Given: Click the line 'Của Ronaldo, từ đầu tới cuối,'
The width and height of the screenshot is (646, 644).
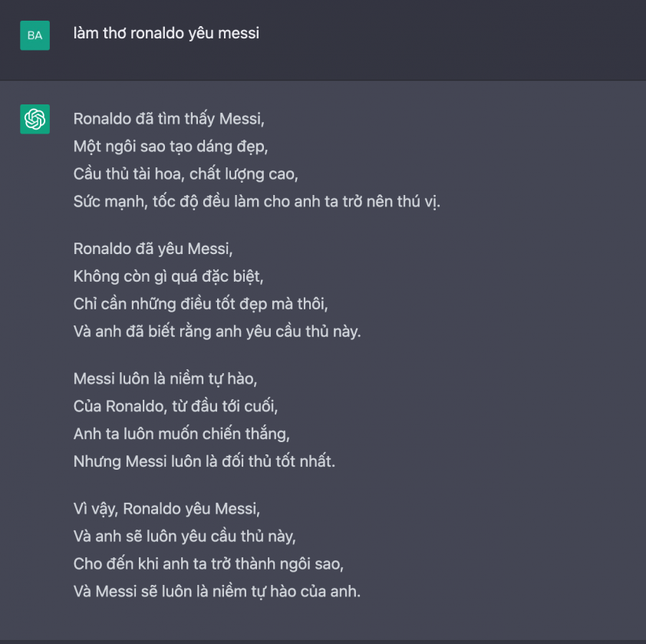Looking at the screenshot, I should (176, 407).
